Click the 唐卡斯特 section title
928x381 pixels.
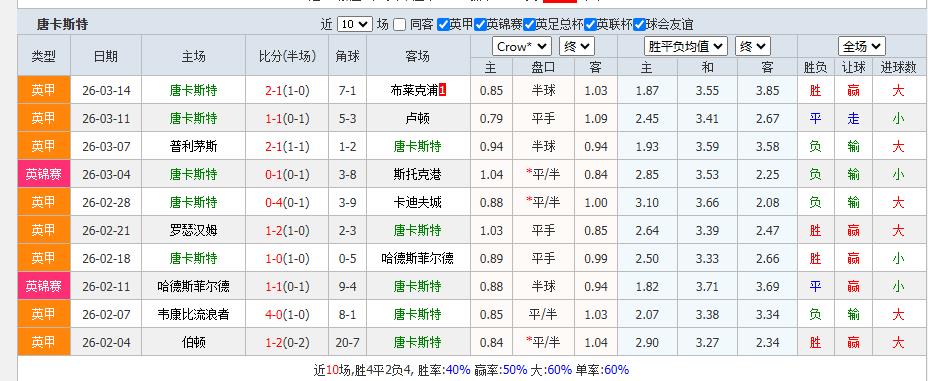(x=62, y=25)
